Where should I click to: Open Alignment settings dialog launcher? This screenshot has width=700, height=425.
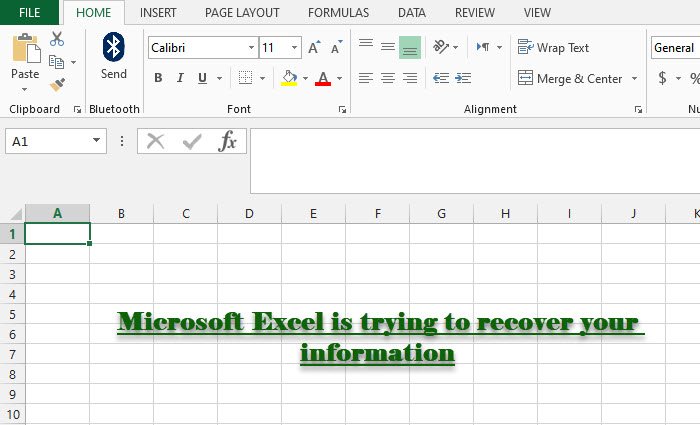[x=638, y=109]
